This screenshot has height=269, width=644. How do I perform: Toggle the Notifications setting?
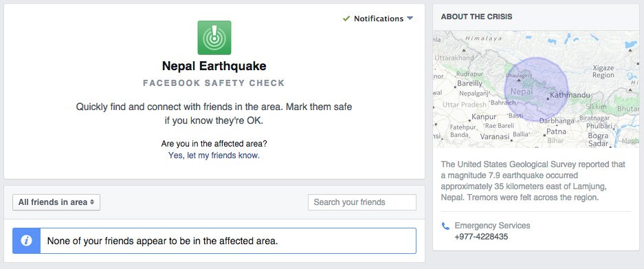point(378,19)
